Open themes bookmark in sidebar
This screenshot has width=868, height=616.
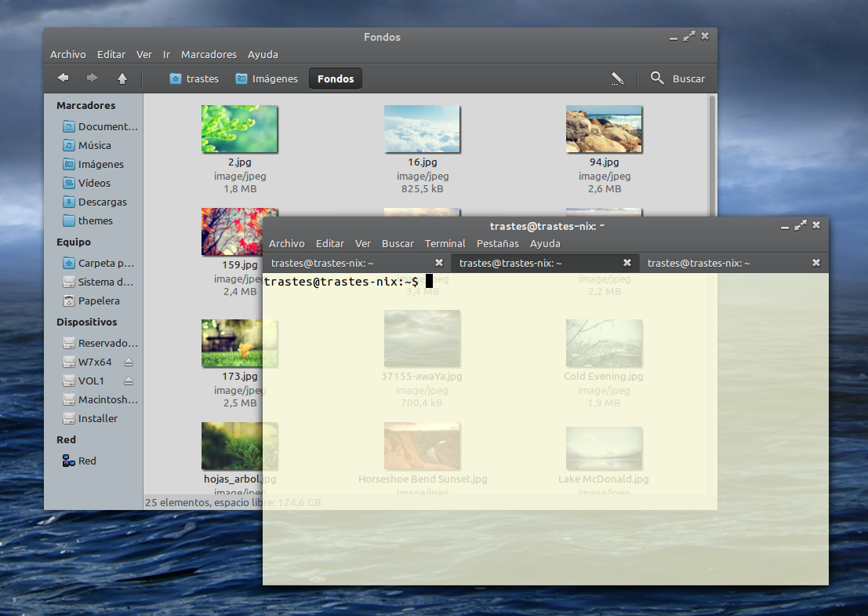88,221
